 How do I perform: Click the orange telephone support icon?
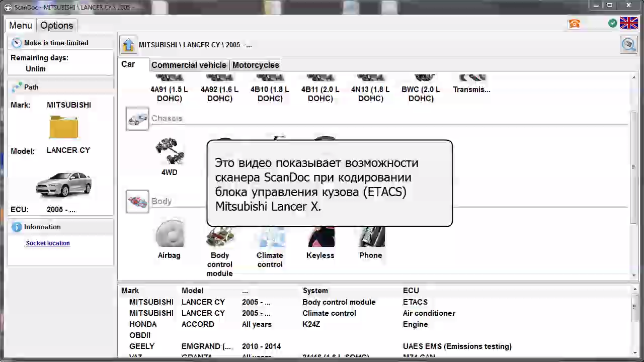[x=574, y=24]
